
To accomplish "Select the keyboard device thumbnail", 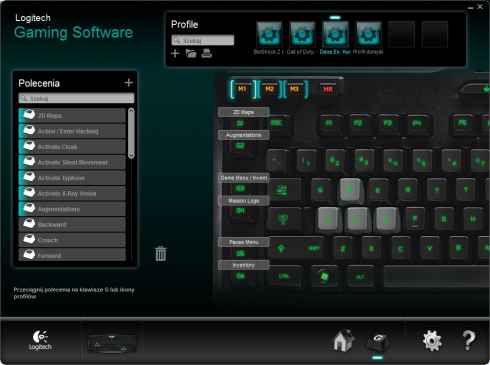I will point(112,343).
